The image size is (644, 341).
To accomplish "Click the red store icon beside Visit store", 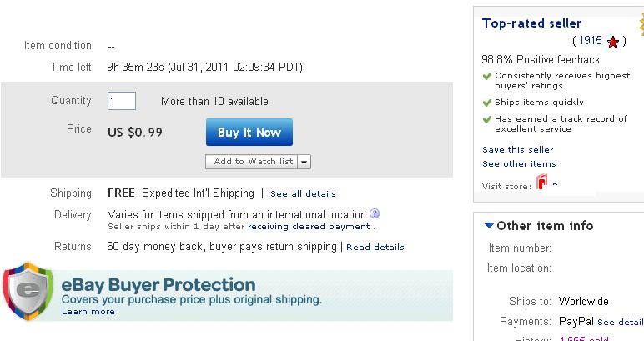I will coord(541,183).
